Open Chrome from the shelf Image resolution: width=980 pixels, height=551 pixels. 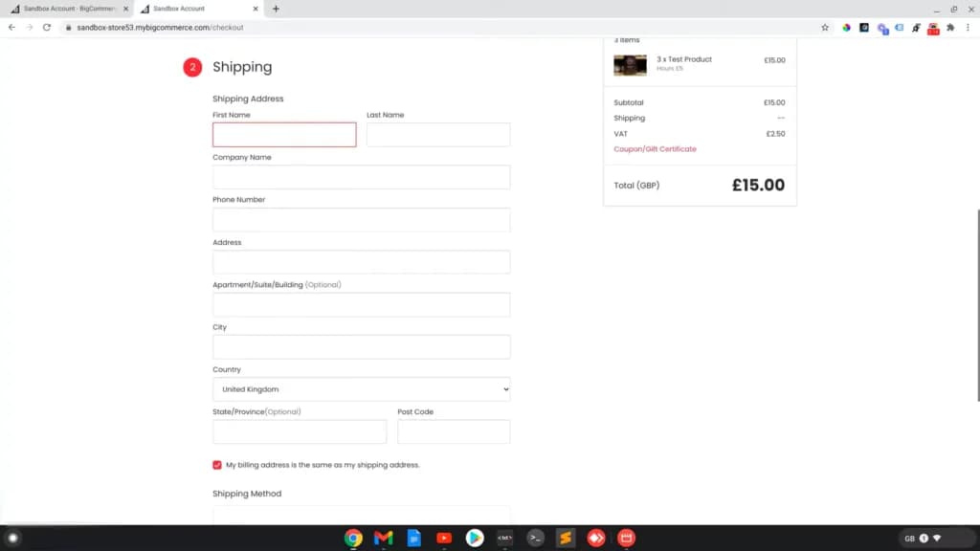[x=353, y=538]
